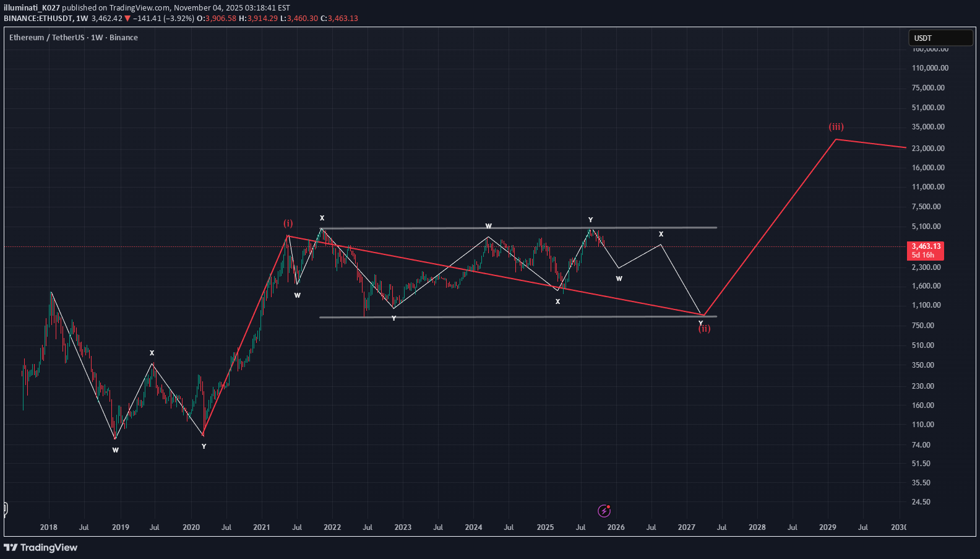This screenshot has height=559, width=980.
Task: Click the purple lightning event icon
Action: 604,511
